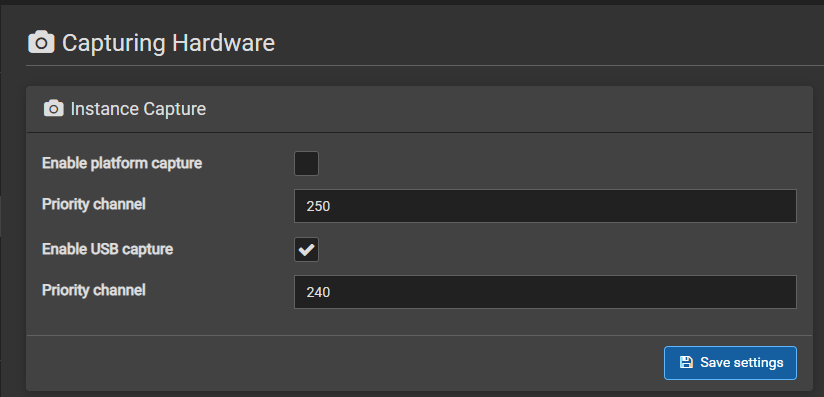Click the floppy disk icon in Save settings
This screenshot has height=397, width=824.
pyautogui.click(x=686, y=362)
